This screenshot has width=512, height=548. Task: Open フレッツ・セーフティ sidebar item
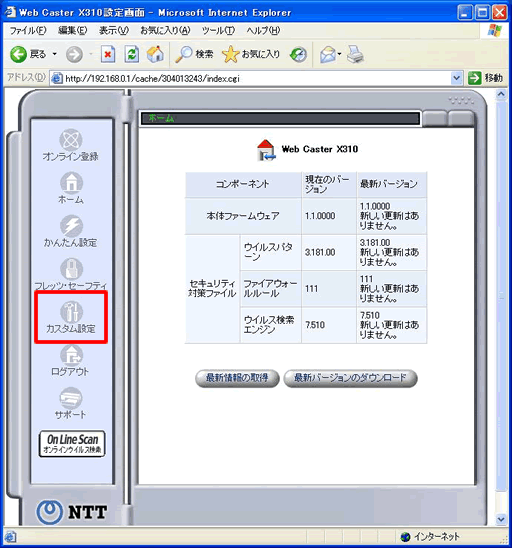(71, 274)
